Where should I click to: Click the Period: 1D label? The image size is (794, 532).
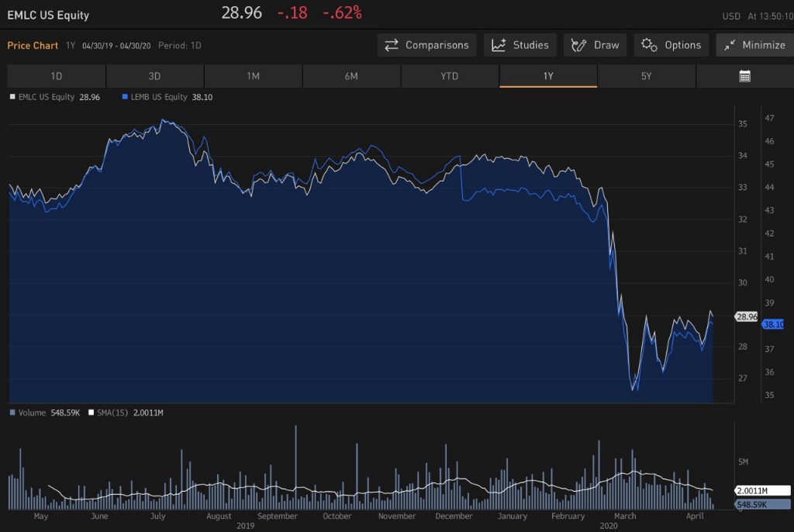point(180,46)
